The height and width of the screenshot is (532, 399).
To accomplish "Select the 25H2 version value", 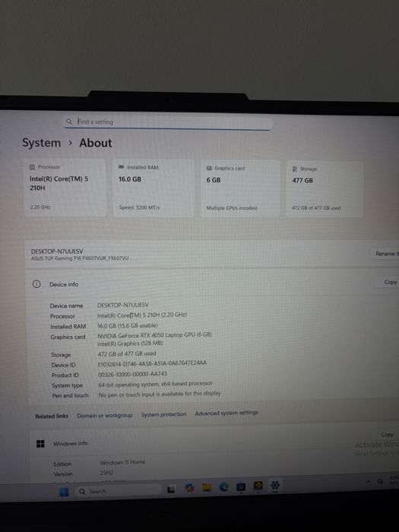I will pyautogui.click(x=106, y=473).
